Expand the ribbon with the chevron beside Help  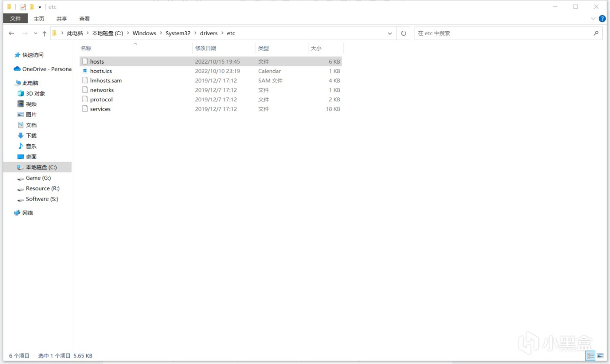pos(593,19)
